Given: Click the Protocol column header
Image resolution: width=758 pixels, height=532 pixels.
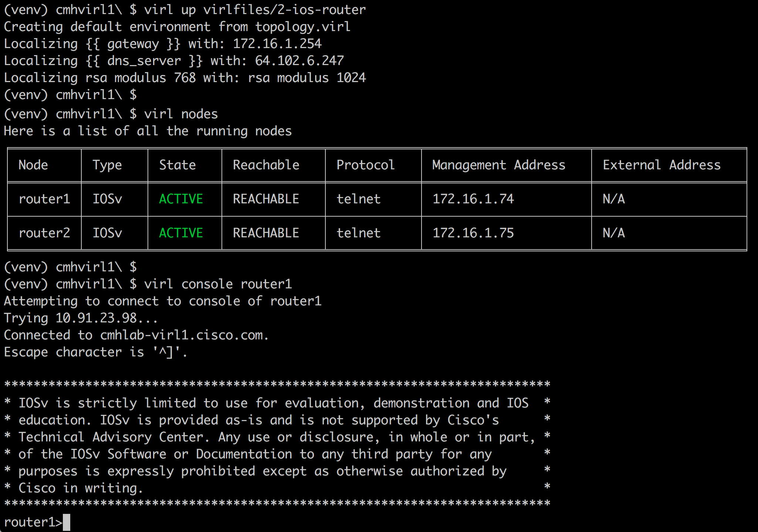Looking at the screenshot, I should tap(365, 165).
